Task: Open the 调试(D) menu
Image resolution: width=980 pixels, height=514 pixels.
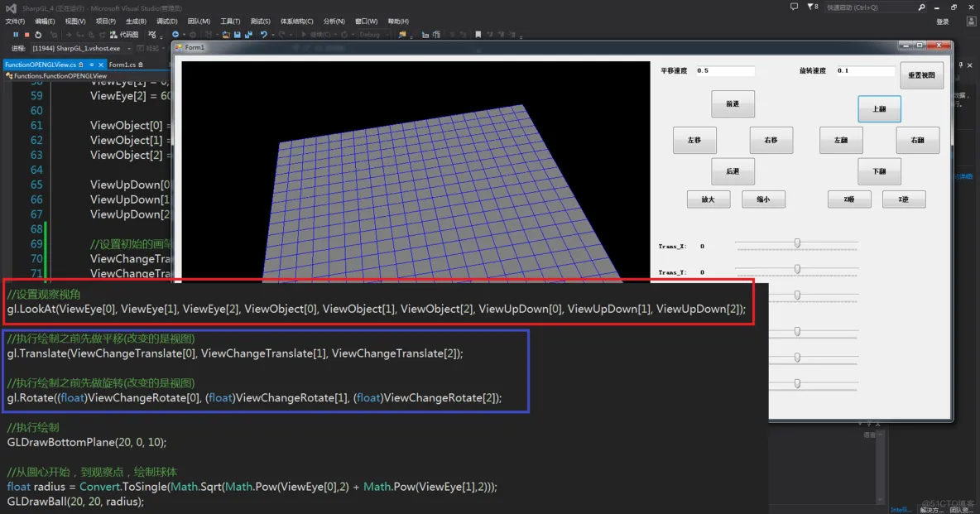Action: pos(167,22)
